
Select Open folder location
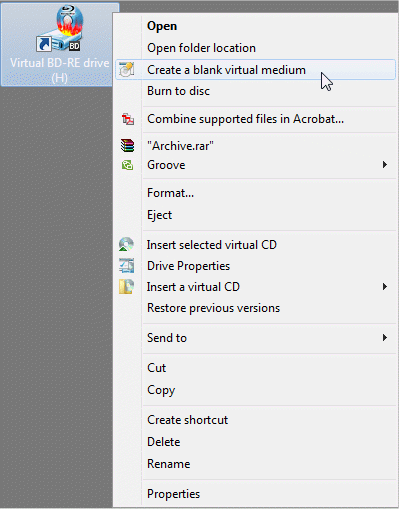201,48
